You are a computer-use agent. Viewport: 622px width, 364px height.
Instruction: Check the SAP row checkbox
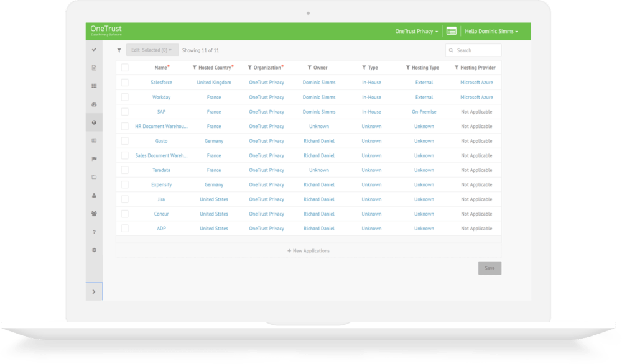[x=124, y=112]
